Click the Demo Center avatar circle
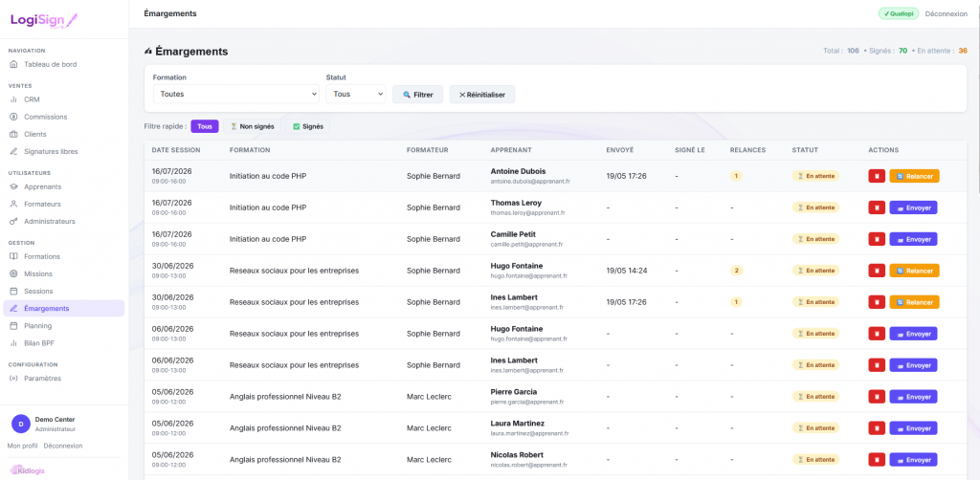Viewport: 980px width, 480px height. click(x=21, y=424)
